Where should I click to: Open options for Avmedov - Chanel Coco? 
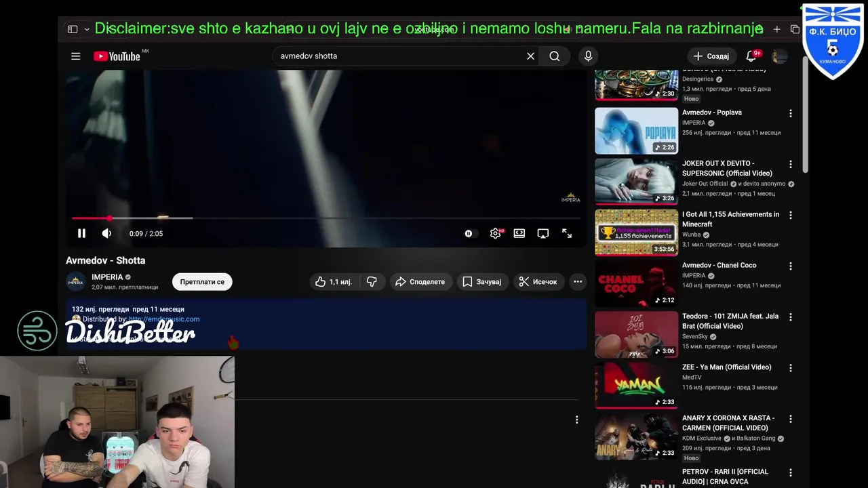[x=790, y=266]
